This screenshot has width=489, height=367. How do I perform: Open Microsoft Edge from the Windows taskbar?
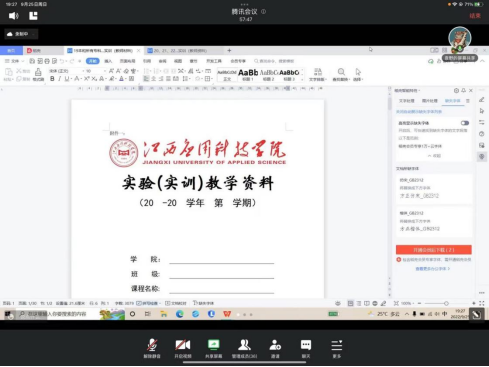[180, 314]
